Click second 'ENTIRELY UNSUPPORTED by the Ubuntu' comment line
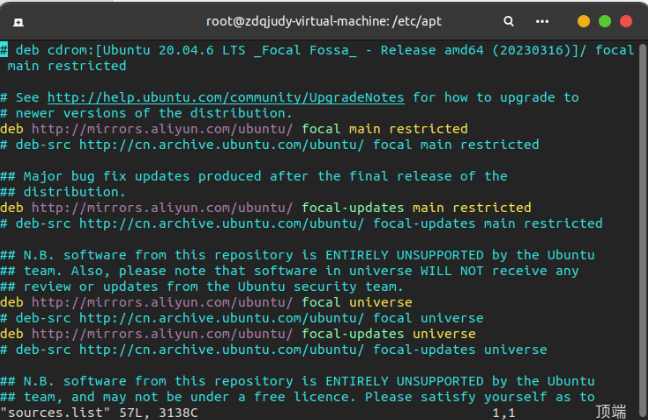This screenshot has height=420, width=648. pos(297,382)
